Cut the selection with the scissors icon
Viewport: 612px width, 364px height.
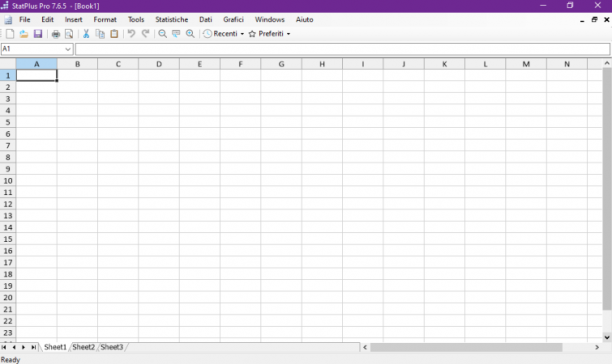pyautogui.click(x=86, y=34)
